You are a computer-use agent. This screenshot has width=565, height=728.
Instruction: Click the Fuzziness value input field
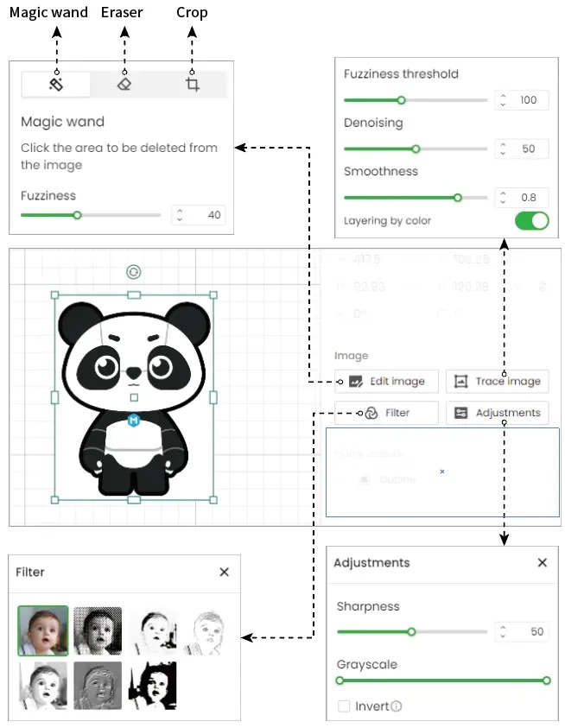pyautogui.click(x=199, y=215)
